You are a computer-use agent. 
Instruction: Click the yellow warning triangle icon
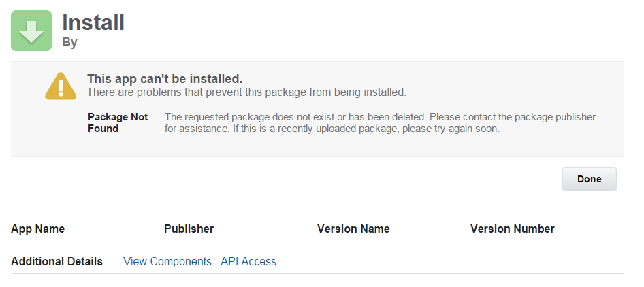[x=61, y=86]
